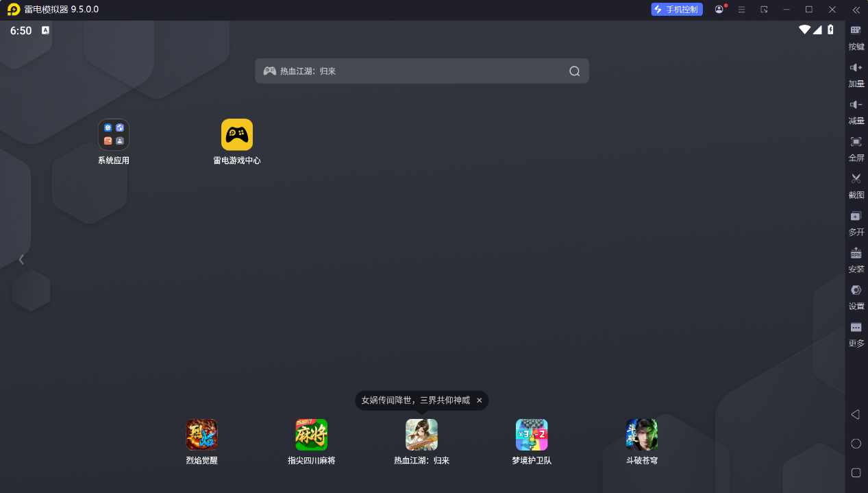Click the gamepad icon in search bar
Screen dimensions: 868x493
pyautogui.click(x=270, y=71)
